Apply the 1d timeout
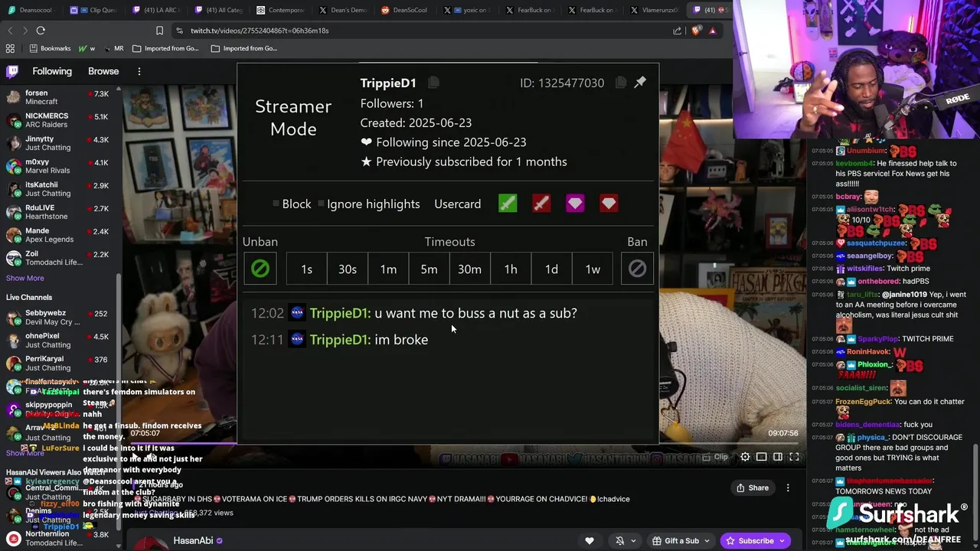This screenshot has width=980, height=551. click(551, 269)
